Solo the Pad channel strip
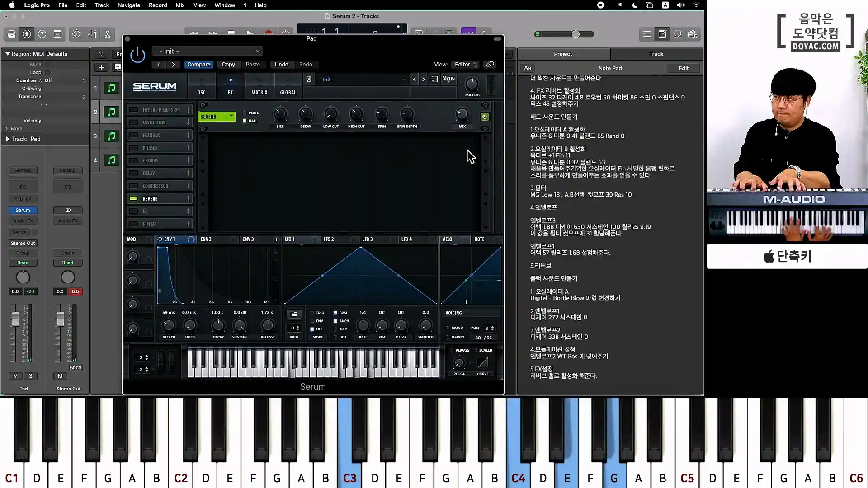 pyautogui.click(x=30, y=376)
